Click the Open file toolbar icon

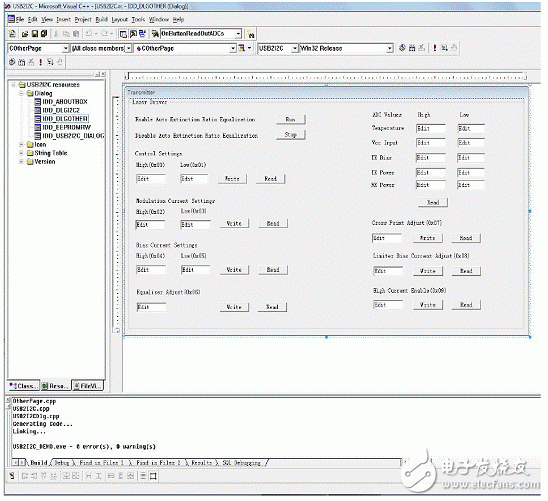(x=25, y=34)
